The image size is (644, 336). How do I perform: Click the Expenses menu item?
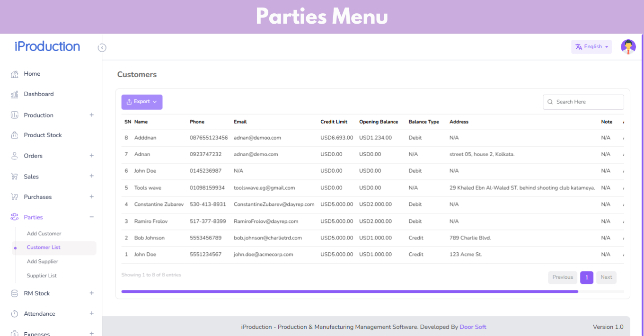(37, 333)
